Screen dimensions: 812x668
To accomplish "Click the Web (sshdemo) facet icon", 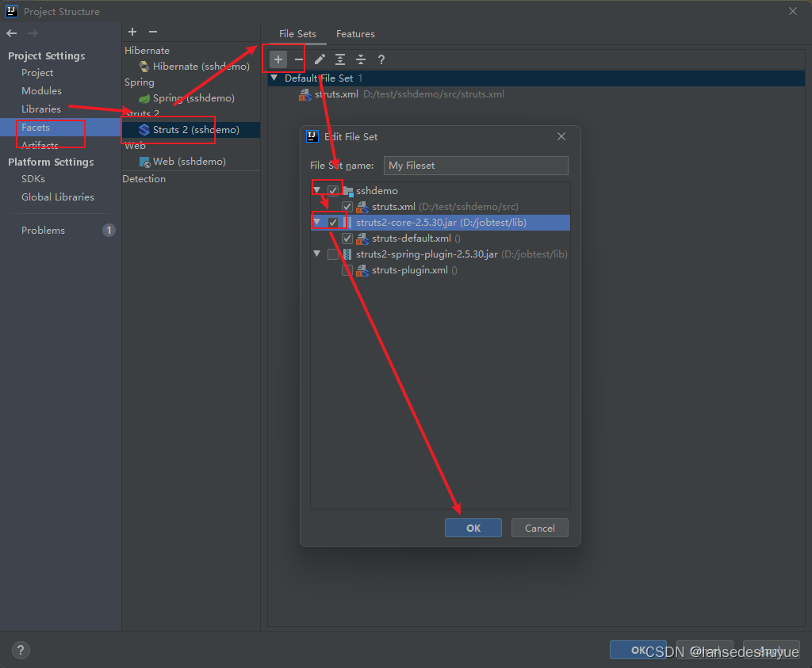I will pos(144,162).
